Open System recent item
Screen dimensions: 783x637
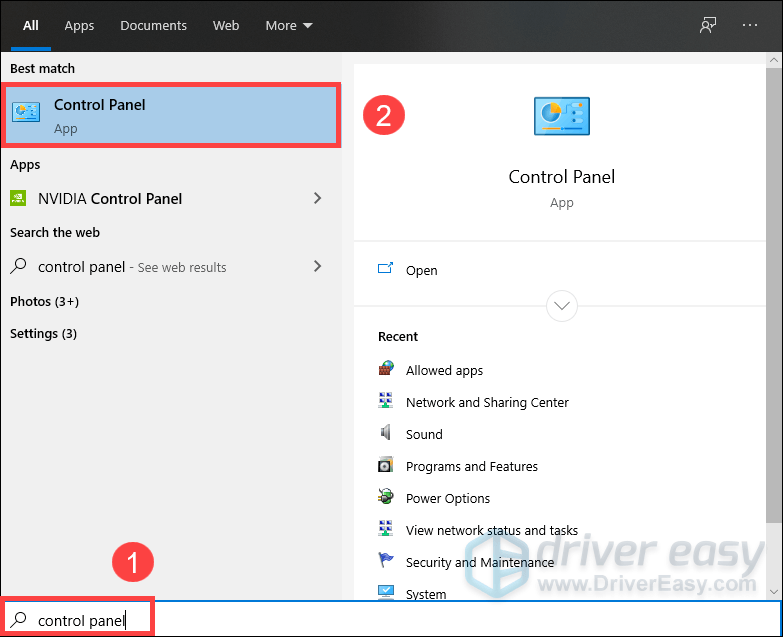click(425, 594)
